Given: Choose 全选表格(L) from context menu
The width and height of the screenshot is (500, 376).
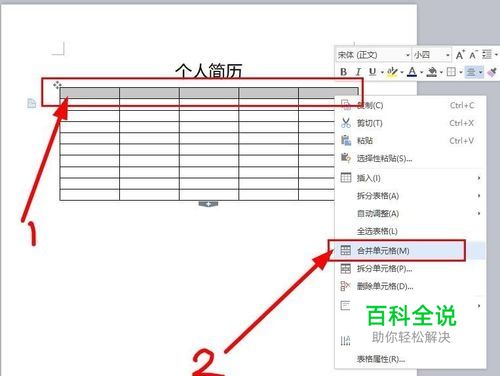Looking at the screenshot, I should pos(410,231).
